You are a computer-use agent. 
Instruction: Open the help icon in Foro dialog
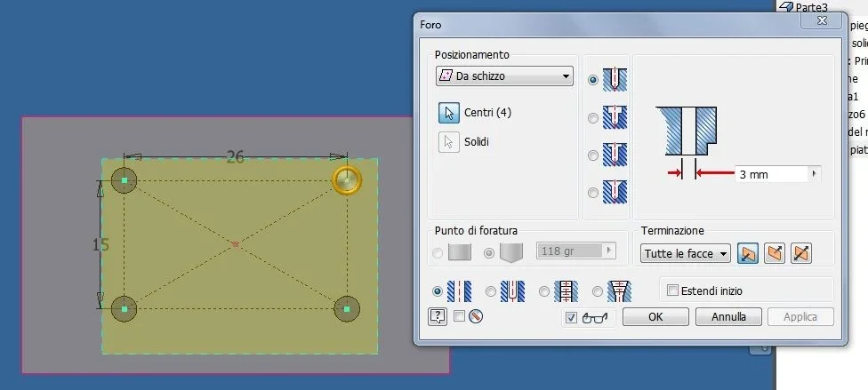(x=438, y=316)
